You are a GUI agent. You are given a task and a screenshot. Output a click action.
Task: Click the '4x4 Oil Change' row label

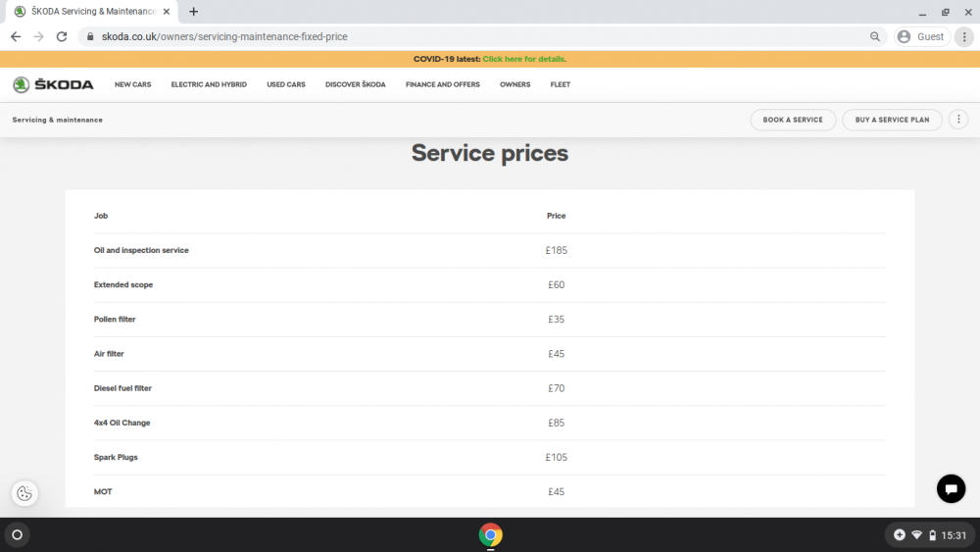tap(122, 423)
